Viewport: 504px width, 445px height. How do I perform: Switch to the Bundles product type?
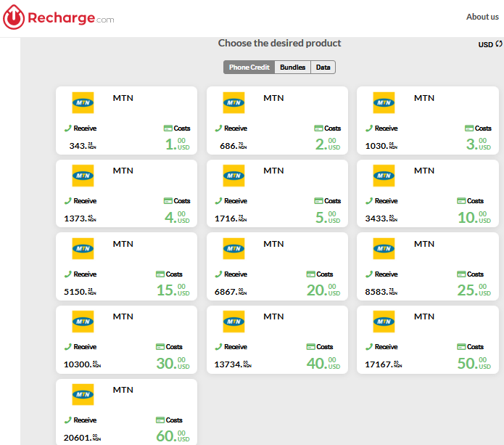pyautogui.click(x=292, y=68)
